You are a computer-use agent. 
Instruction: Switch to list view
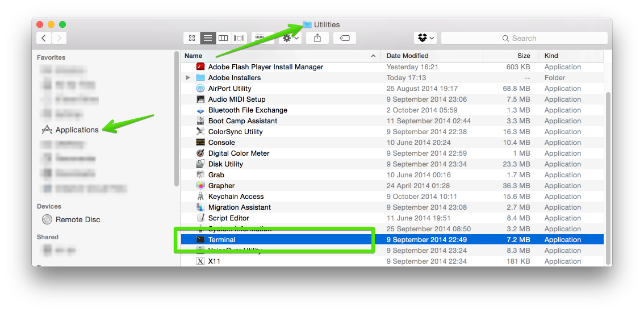tap(208, 38)
